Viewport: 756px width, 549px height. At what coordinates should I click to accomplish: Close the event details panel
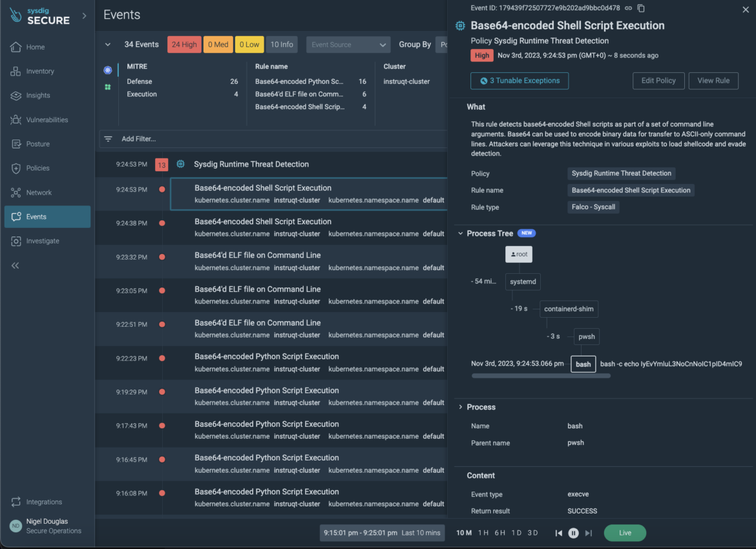point(746,10)
